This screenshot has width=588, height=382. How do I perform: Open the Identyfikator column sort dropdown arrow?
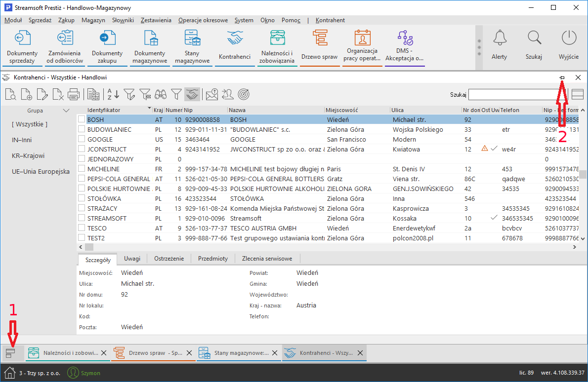tap(149, 108)
